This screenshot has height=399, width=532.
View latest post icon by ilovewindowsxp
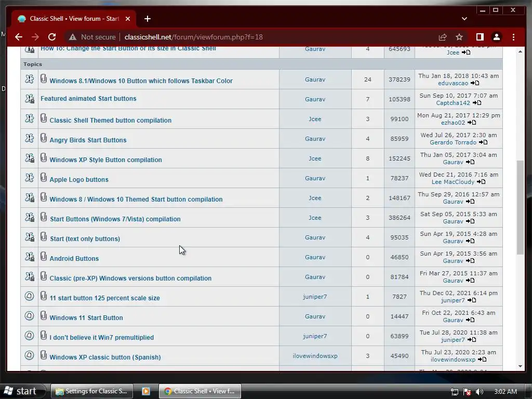pos(482,360)
